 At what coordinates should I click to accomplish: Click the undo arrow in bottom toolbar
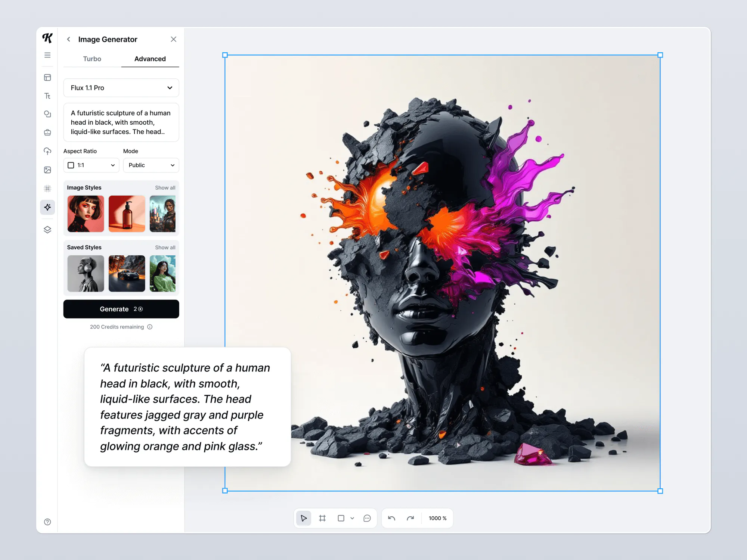(392, 518)
